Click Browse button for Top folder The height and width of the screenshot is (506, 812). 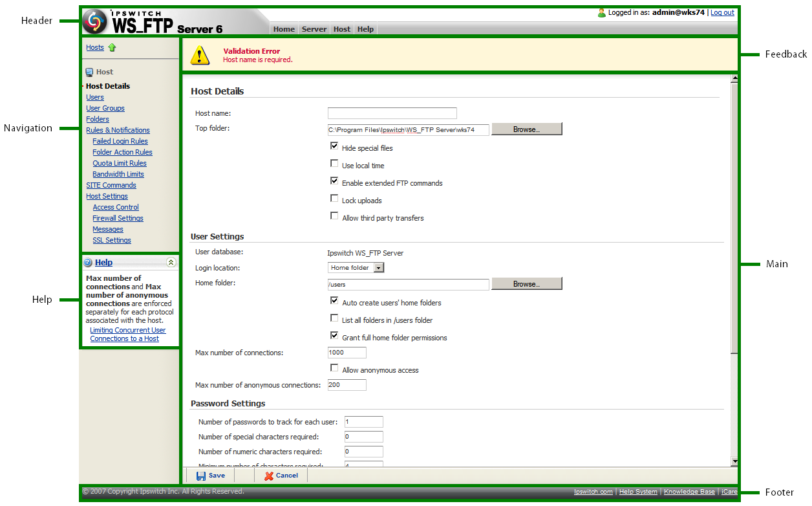coord(527,129)
